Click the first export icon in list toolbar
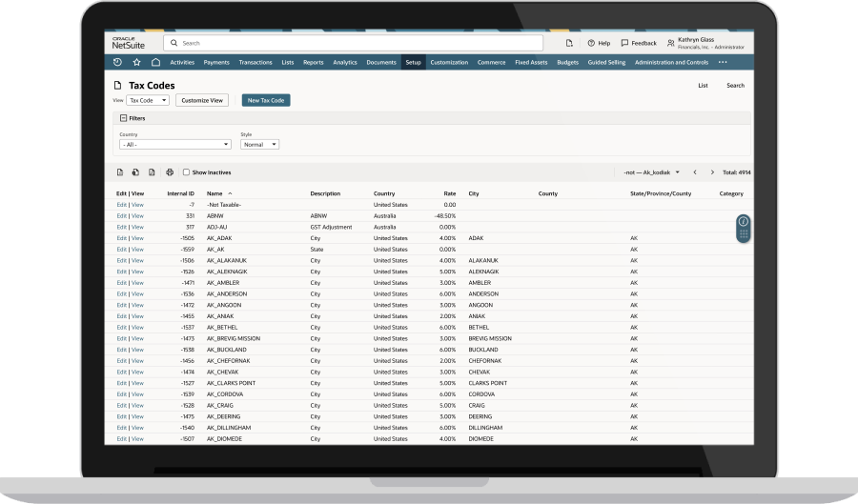The height and width of the screenshot is (504, 858). click(120, 172)
